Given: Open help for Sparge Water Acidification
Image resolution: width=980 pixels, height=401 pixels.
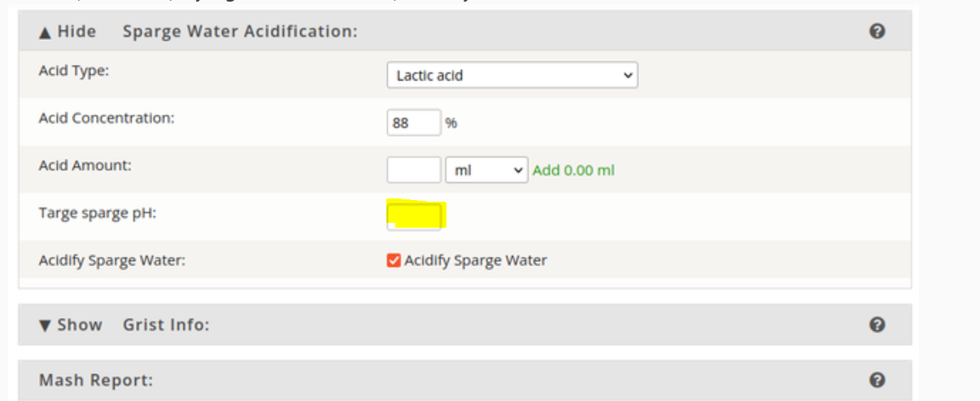Looking at the screenshot, I should pos(877,32).
